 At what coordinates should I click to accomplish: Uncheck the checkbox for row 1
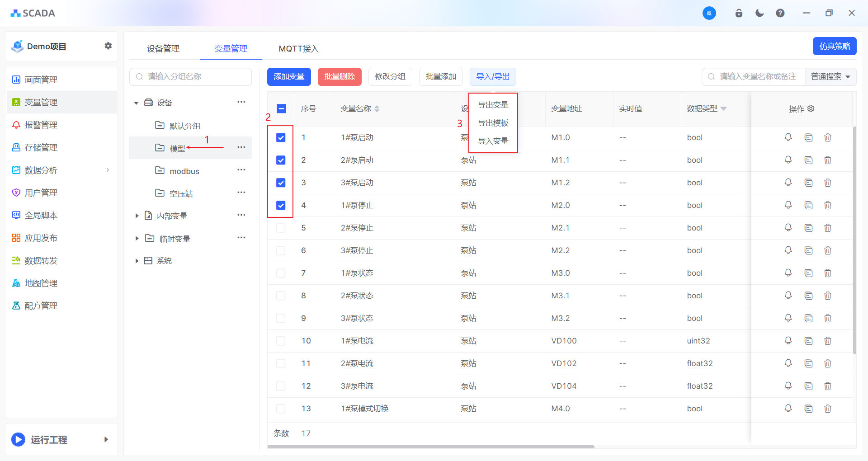click(281, 137)
